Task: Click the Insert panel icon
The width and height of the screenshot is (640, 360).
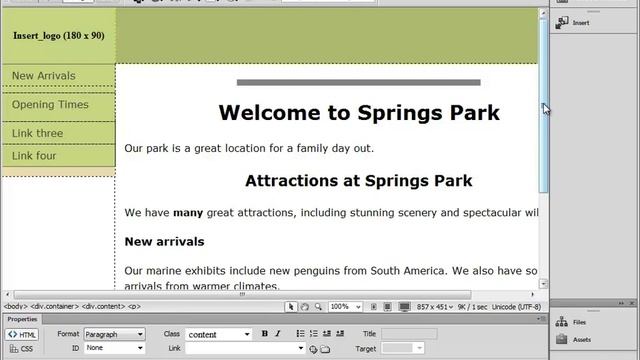Action: 562,23
